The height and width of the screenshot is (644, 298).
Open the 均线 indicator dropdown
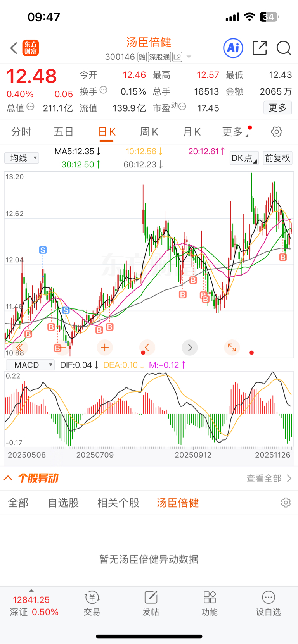[22, 158]
